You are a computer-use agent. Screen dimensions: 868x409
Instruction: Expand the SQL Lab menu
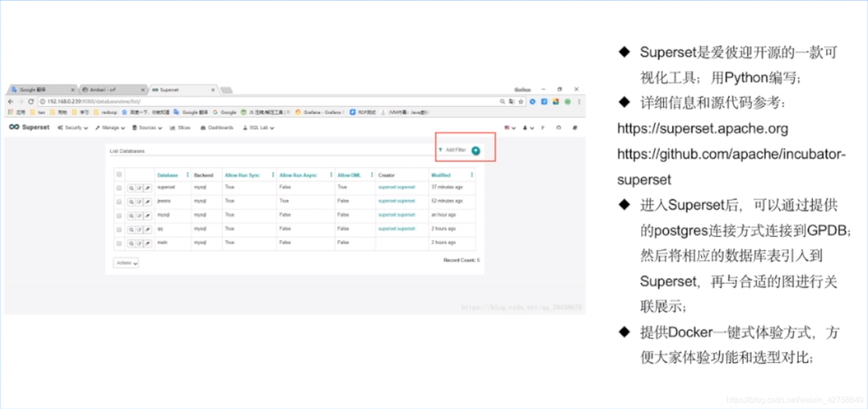(x=258, y=128)
